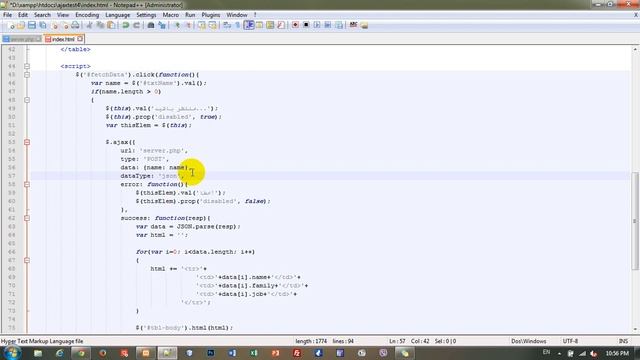Open the Window menu
The height and width of the screenshot is (360, 640).
(x=237, y=15)
